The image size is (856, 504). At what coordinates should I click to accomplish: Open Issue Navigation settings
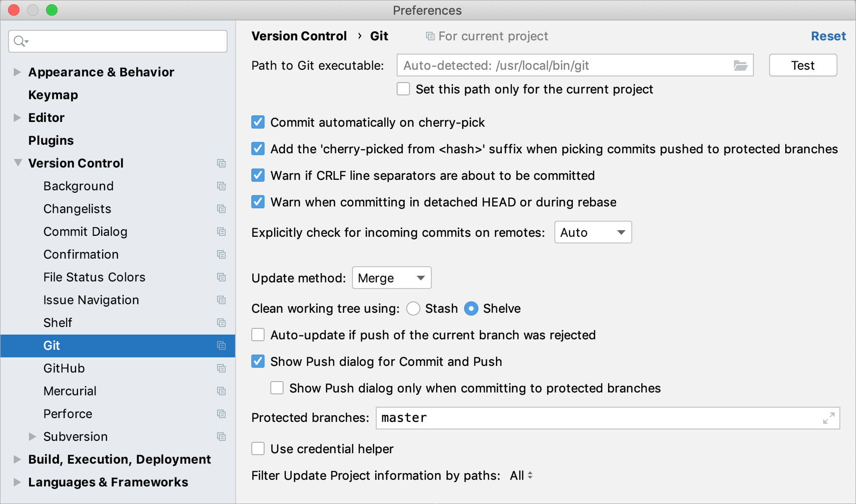(x=91, y=300)
